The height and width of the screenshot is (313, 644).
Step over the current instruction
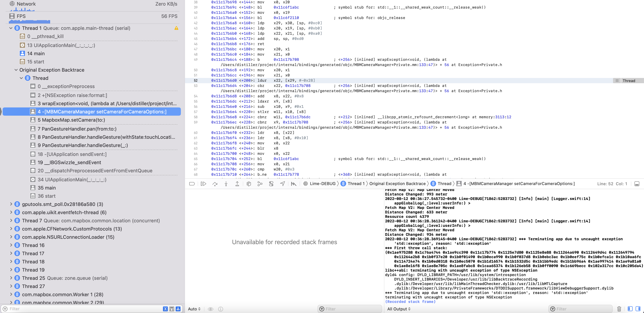click(x=215, y=184)
